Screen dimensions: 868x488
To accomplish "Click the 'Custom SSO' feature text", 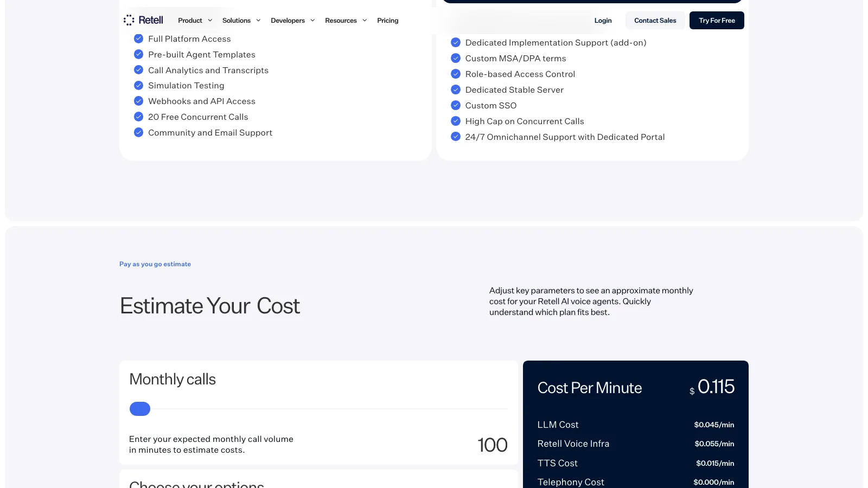I will pyautogui.click(x=491, y=105).
